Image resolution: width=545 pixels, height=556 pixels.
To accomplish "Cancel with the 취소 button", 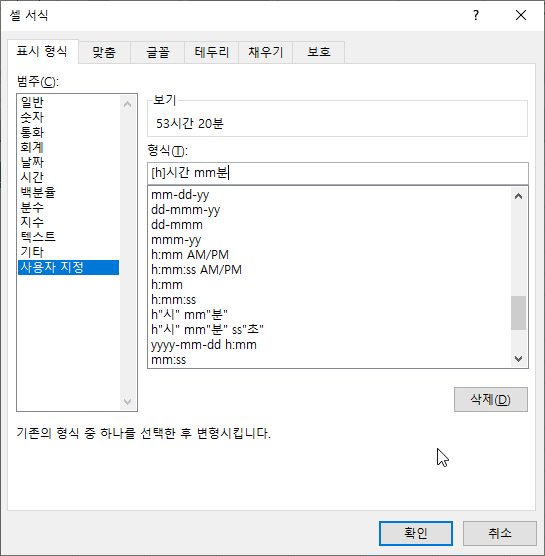I will [x=500, y=533].
